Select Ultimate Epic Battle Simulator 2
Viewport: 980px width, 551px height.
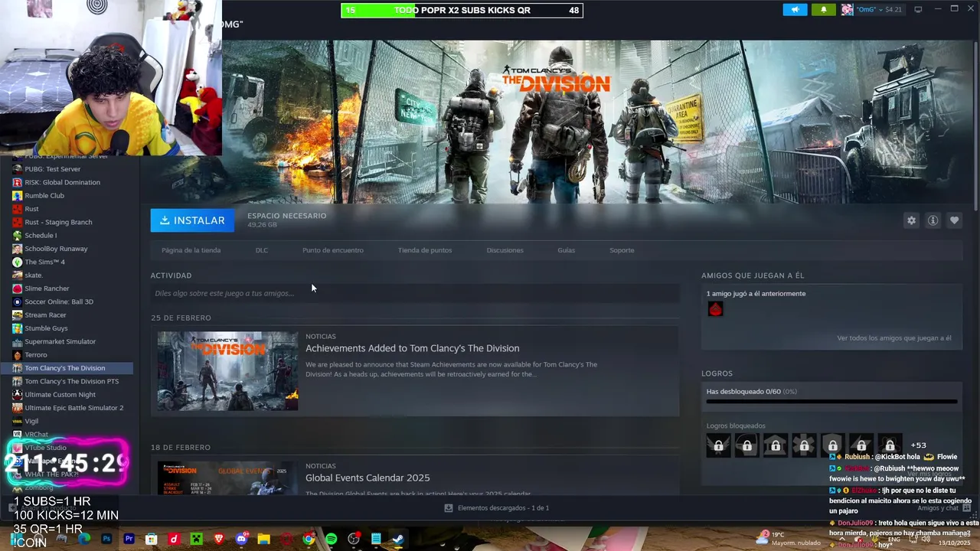(x=73, y=408)
